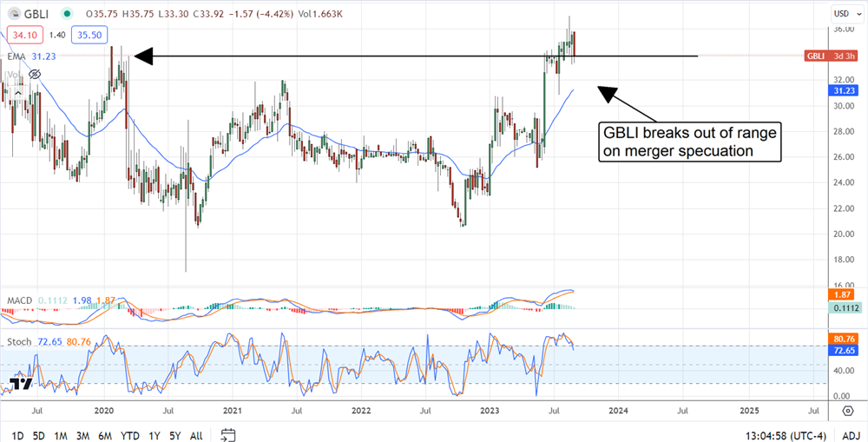
Task: Choose the All time range
Action: tap(196, 434)
